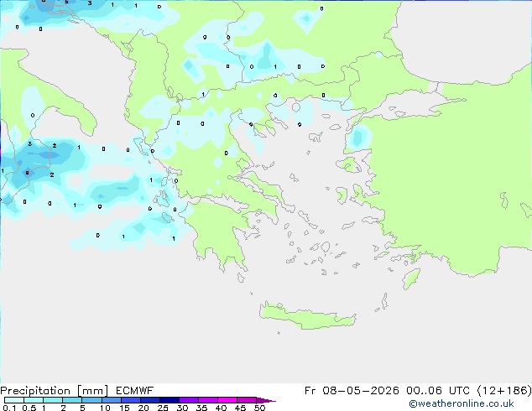Click the legend label "0.5"
Viewport: 532px width, 411px height.
(x=29, y=408)
